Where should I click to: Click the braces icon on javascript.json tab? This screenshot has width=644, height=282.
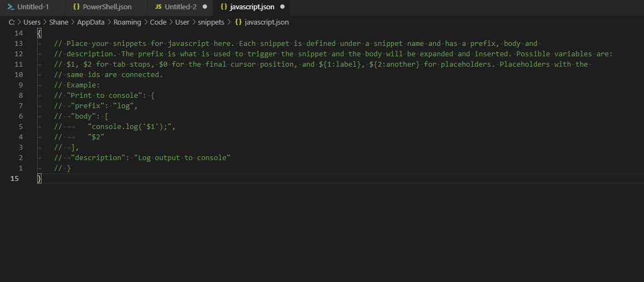[x=224, y=7]
